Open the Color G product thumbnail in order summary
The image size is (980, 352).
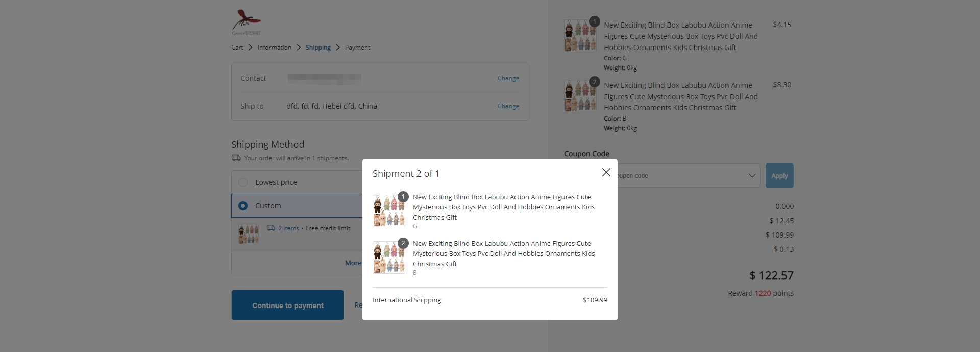(x=580, y=36)
